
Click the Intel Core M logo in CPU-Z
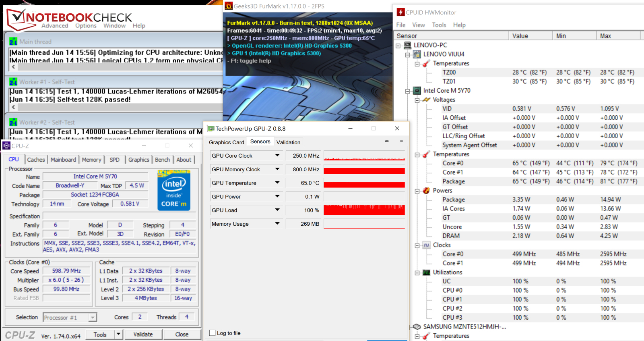point(174,190)
